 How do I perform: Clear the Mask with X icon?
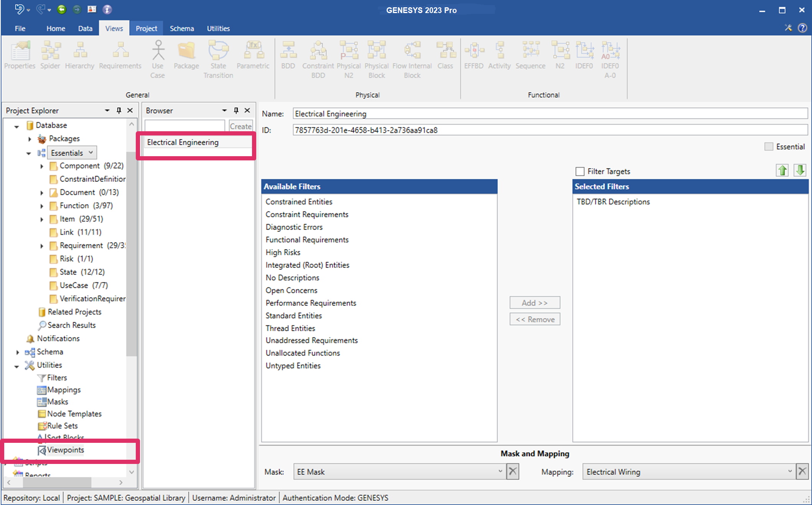point(512,471)
